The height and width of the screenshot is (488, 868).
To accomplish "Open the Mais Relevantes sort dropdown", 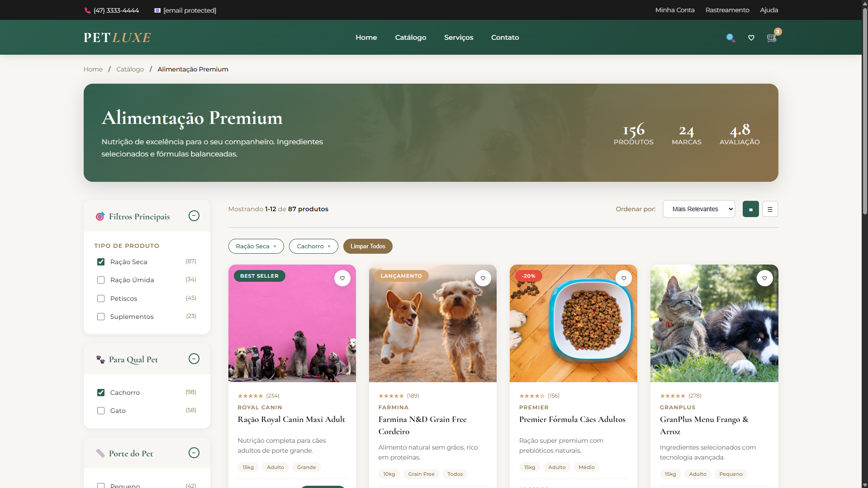I will [699, 209].
